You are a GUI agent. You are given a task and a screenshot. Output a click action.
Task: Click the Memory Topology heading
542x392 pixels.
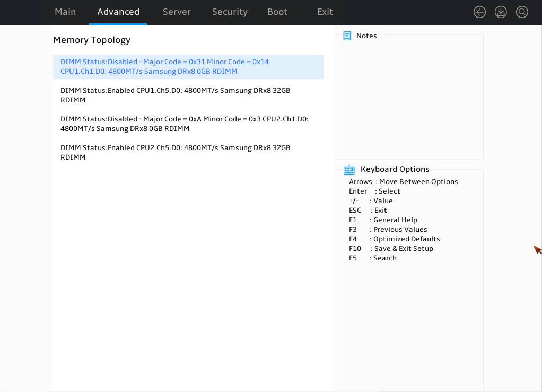click(92, 40)
